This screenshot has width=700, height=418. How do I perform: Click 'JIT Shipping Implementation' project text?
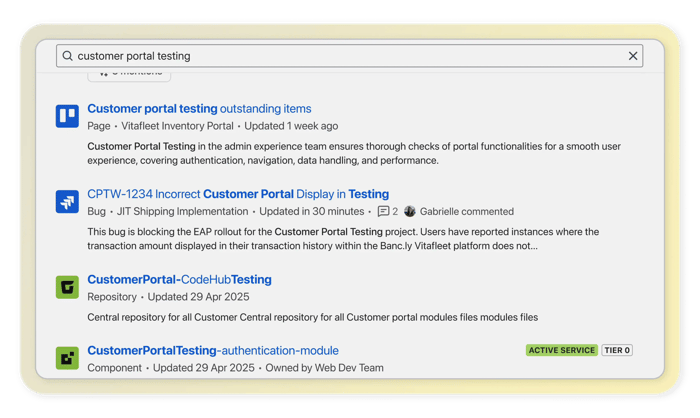184,212
